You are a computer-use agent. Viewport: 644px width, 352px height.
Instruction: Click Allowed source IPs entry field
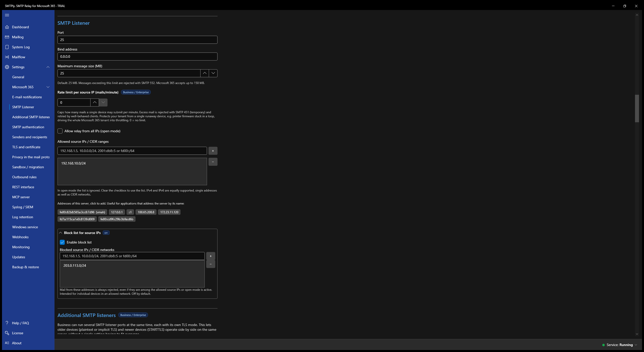click(132, 151)
